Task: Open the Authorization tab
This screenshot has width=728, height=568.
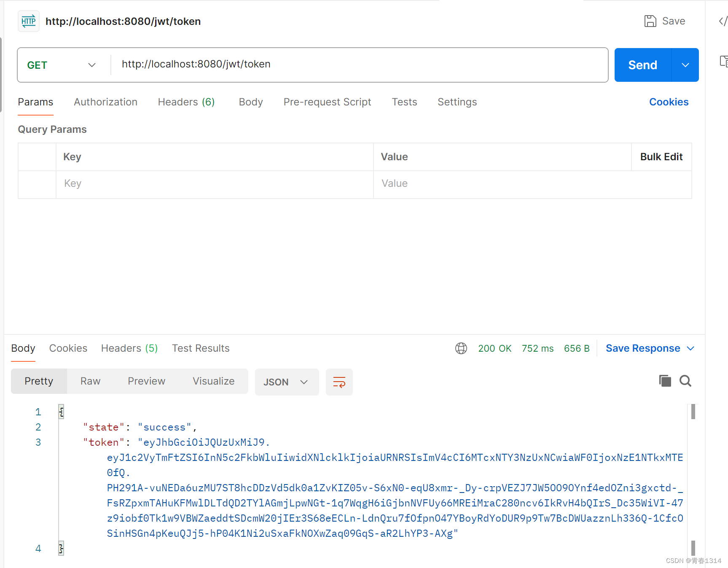Action: pos(106,102)
